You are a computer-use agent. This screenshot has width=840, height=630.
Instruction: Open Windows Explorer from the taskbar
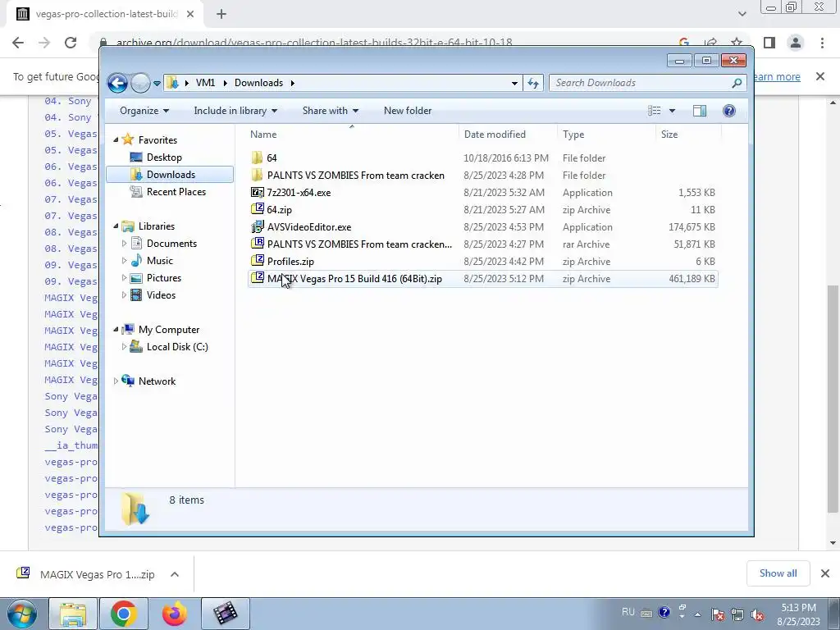pos(73,614)
